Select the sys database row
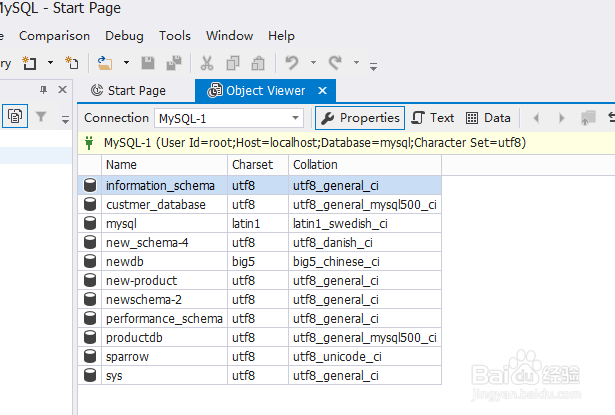 point(260,375)
